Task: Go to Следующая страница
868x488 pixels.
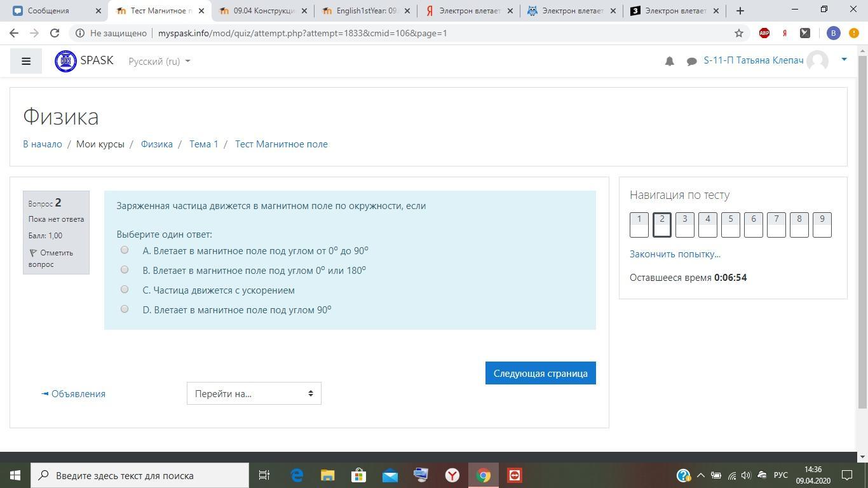Action: [x=541, y=373]
